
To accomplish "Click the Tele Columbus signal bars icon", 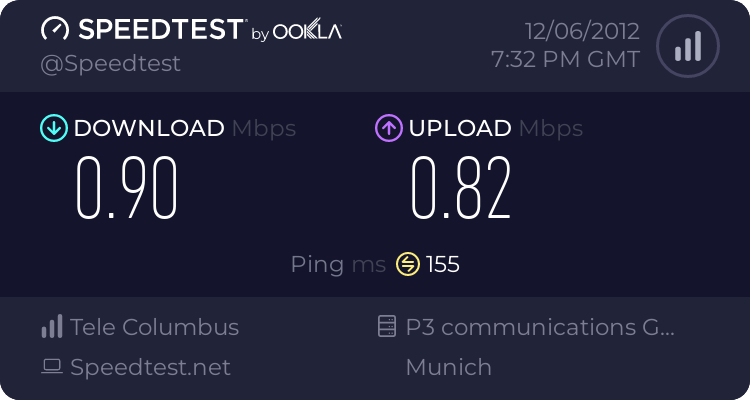I will tap(51, 327).
